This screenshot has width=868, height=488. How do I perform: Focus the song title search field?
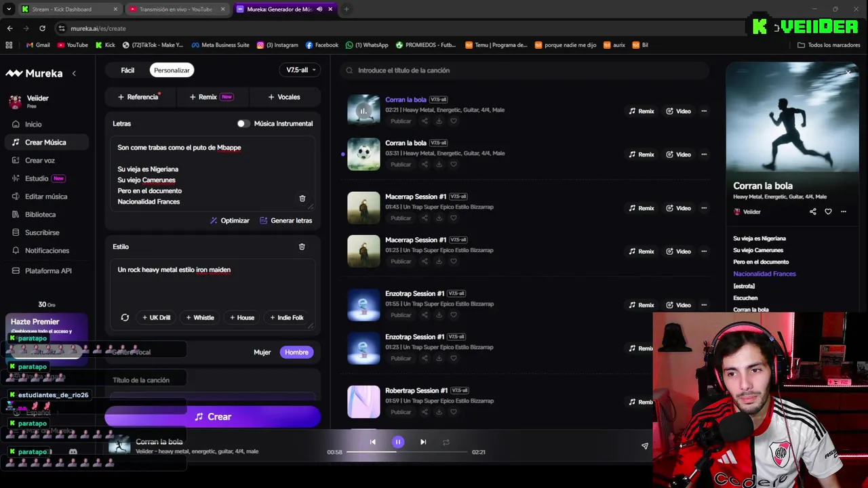(x=525, y=70)
